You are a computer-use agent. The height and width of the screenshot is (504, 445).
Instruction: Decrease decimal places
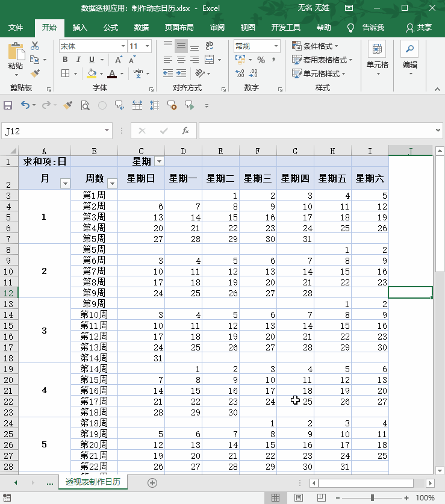(x=254, y=73)
